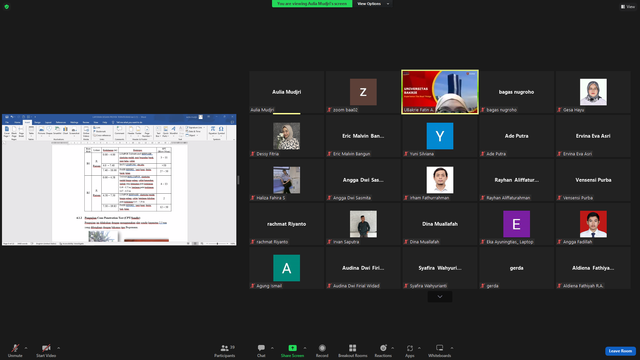Expand the arrow beside Whiteboards
Screen dimensions: 640x360
coord(452,348)
